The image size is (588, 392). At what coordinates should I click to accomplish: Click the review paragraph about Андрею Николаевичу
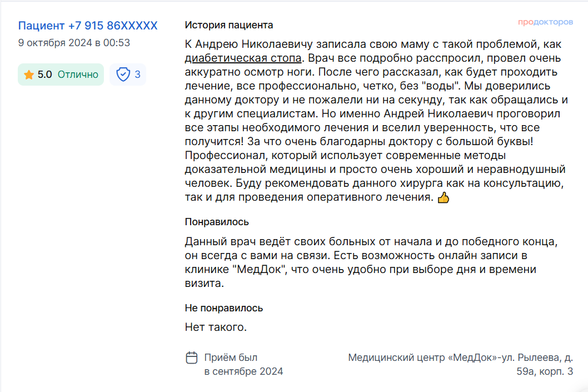coord(376,121)
